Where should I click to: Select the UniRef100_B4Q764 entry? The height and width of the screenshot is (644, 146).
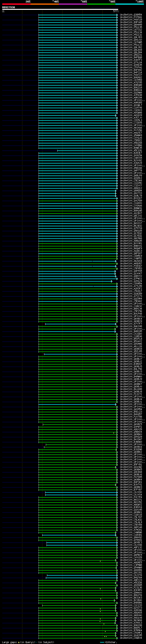[x=131, y=578]
